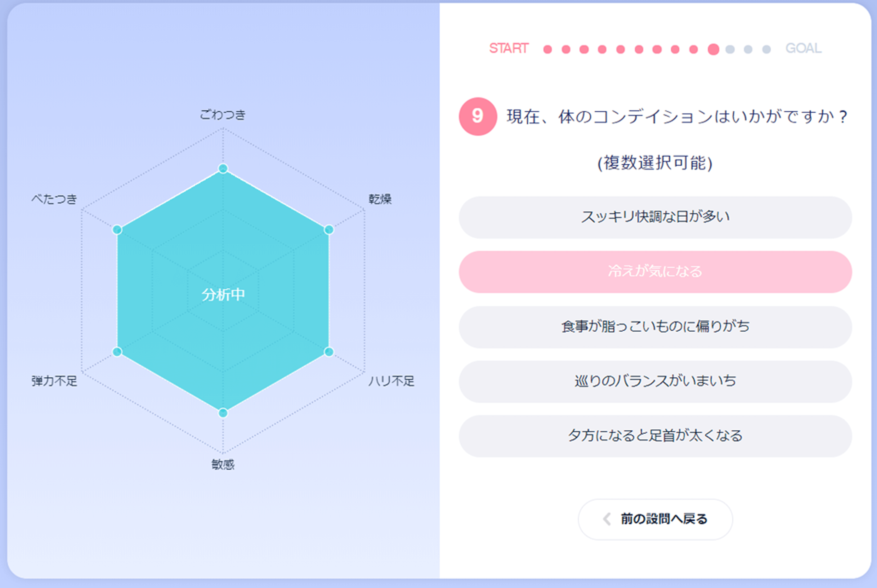This screenshot has width=877, height=588.
Task: Select '巡りのバランスがいまいち' option
Action: (655, 381)
